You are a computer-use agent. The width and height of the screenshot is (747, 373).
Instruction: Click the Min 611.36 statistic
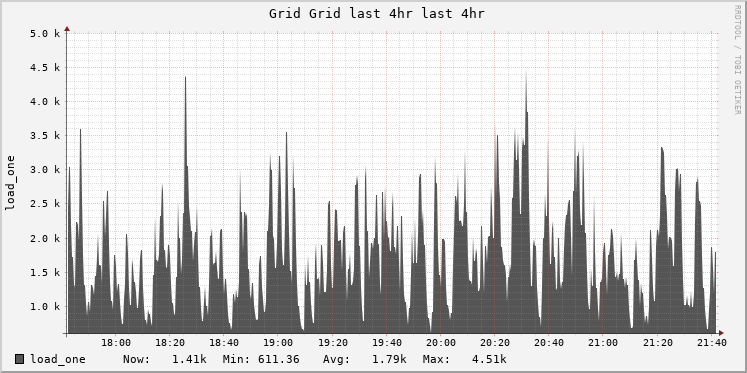(261, 359)
